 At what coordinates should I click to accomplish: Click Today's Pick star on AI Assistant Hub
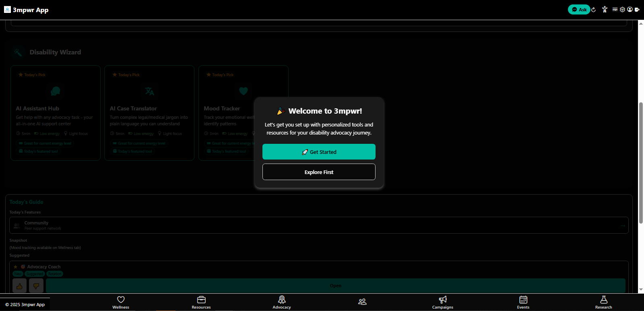pos(21,75)
